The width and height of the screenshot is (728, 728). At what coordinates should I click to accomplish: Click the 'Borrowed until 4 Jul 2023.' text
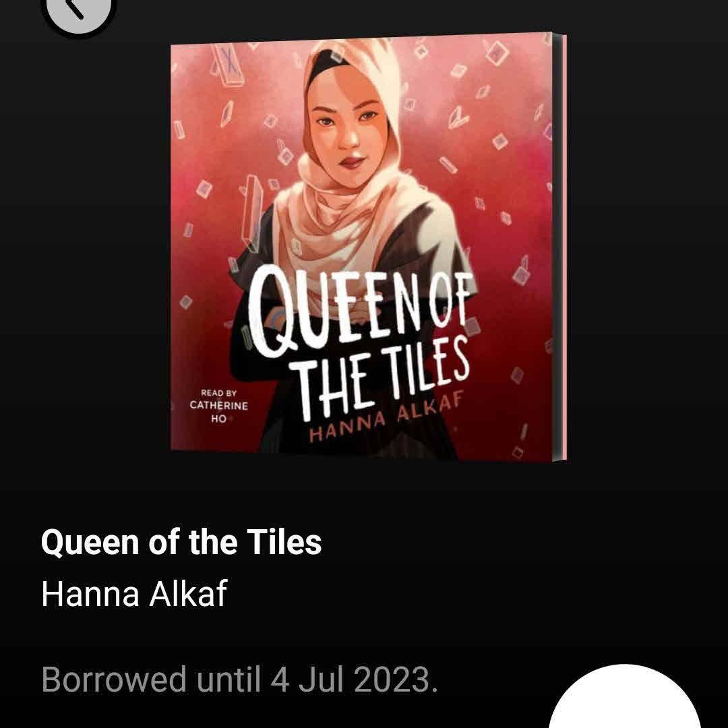click(x=239, y=679)
